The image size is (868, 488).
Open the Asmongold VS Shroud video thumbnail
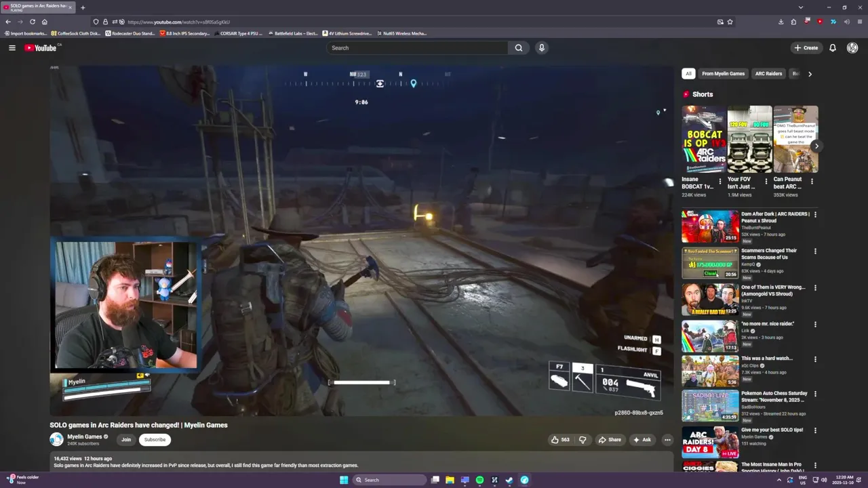point(710,300)
